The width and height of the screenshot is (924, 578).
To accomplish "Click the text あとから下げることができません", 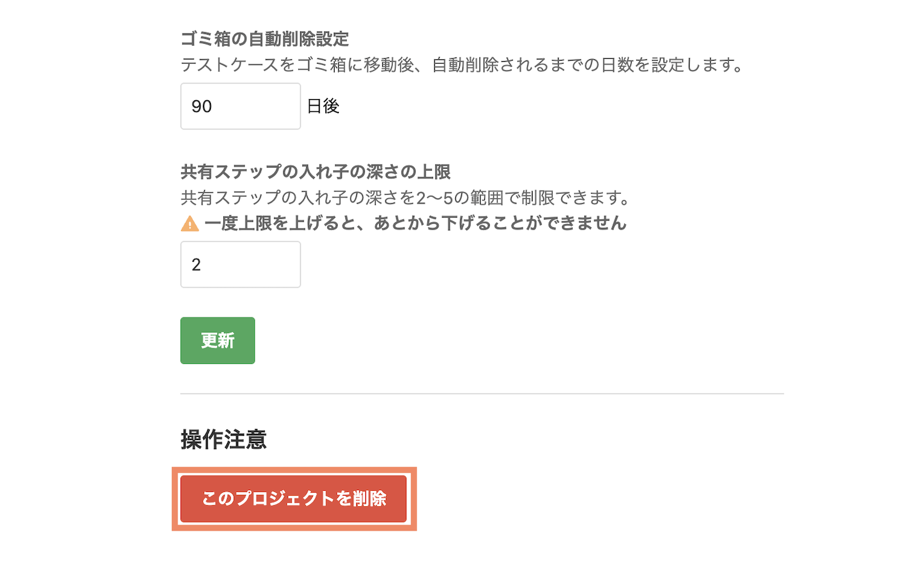I will 500,223.
